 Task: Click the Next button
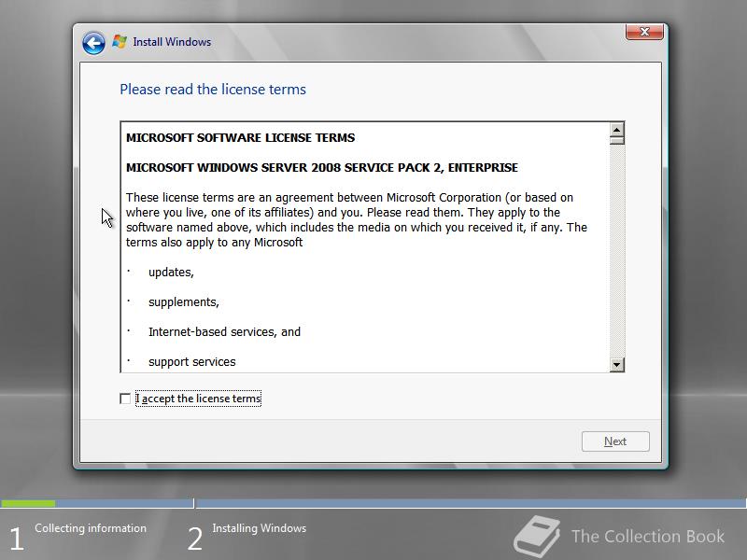point(615,441)
